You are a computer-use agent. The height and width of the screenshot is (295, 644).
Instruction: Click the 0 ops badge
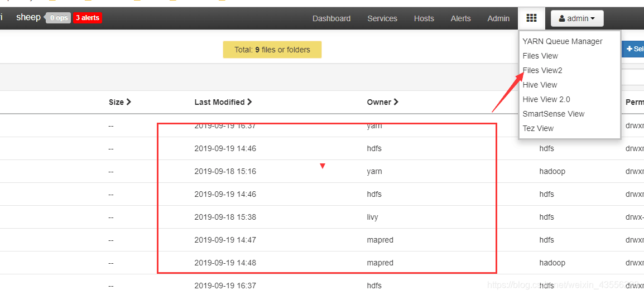point(58,18)
